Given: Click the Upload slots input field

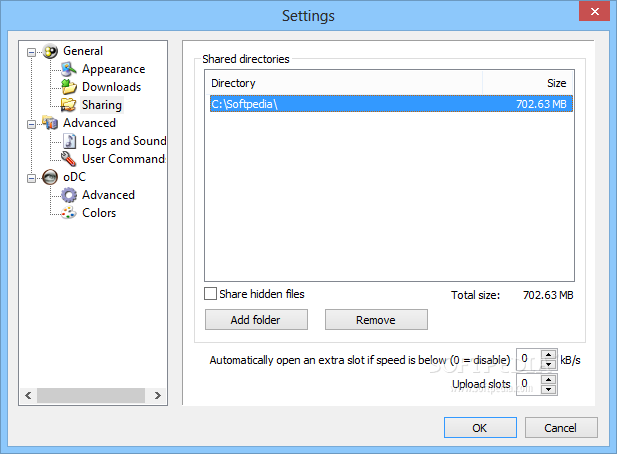Looking at the screenshot, I should tap(529, 384).
